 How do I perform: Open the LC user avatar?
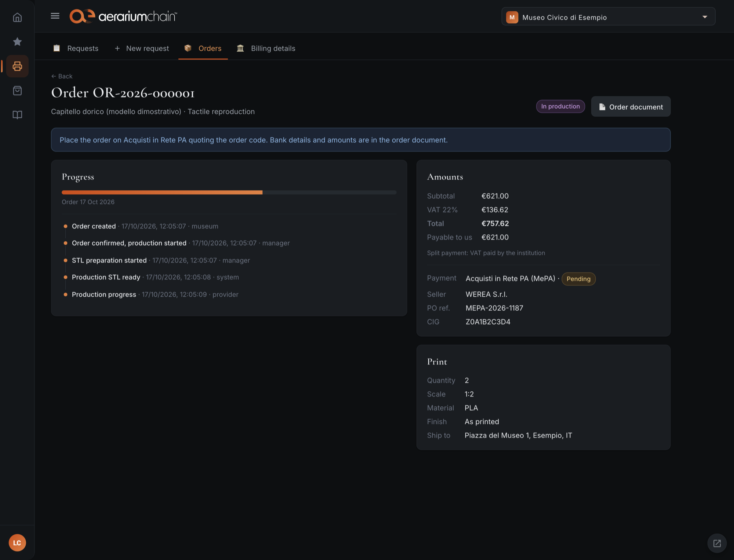17,542
